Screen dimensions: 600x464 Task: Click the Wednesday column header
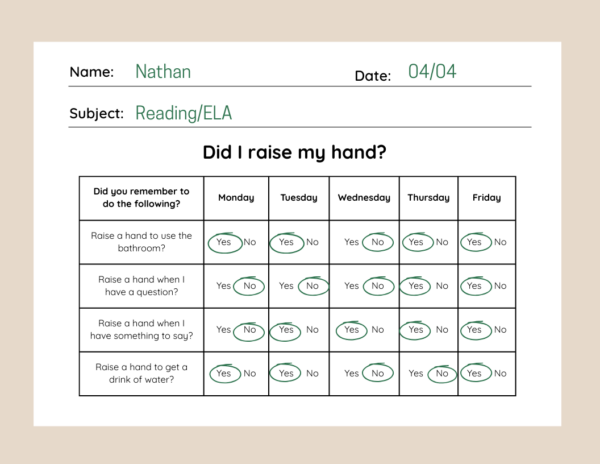(x=364, y=198)
